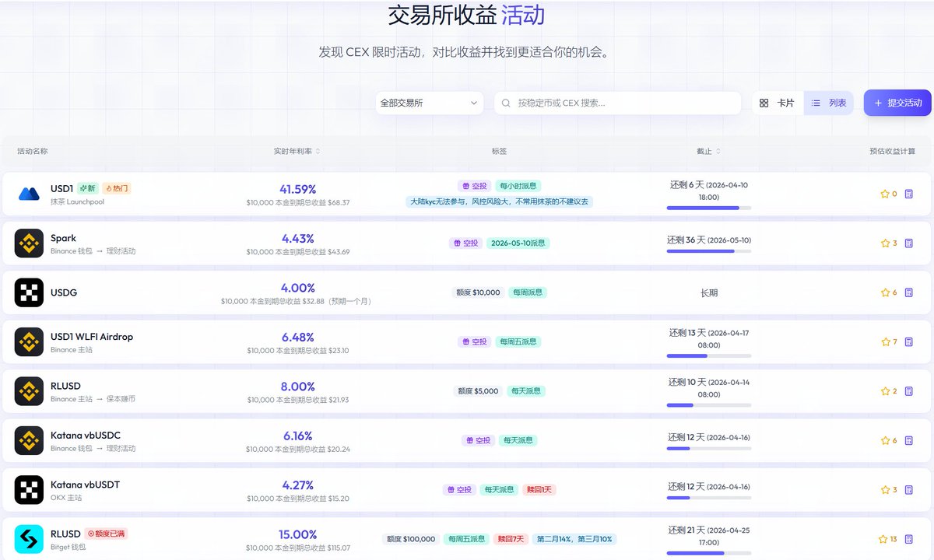Viewport: 934px width, 560px height.
Task: Click the Bitget logo in RLUSD 15.00% row
Action: [29, 539]
